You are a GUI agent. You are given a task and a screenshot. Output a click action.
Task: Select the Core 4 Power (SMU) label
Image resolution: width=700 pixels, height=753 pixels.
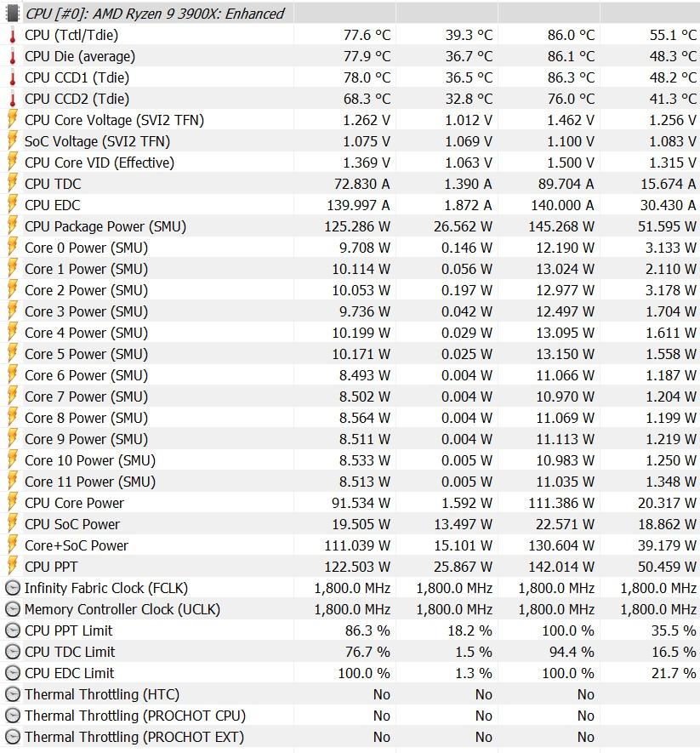(x=87, y=333)
